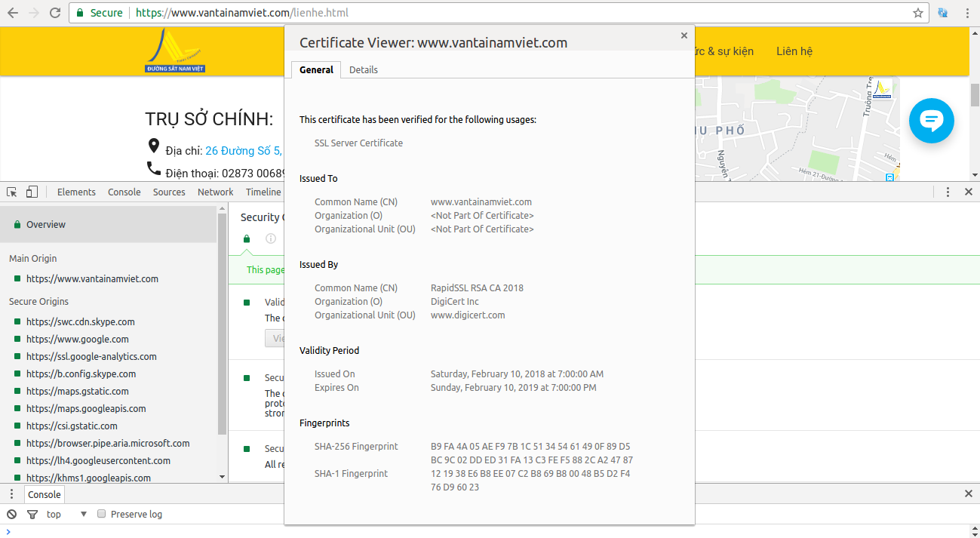
Task: Click the clear console icon
Action: pos(11,514)
